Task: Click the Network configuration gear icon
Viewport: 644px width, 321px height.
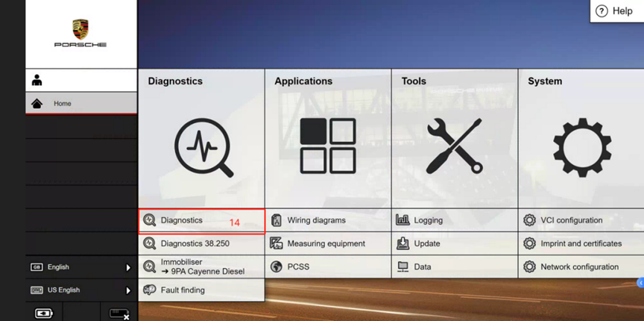Action: click(529, 267)
